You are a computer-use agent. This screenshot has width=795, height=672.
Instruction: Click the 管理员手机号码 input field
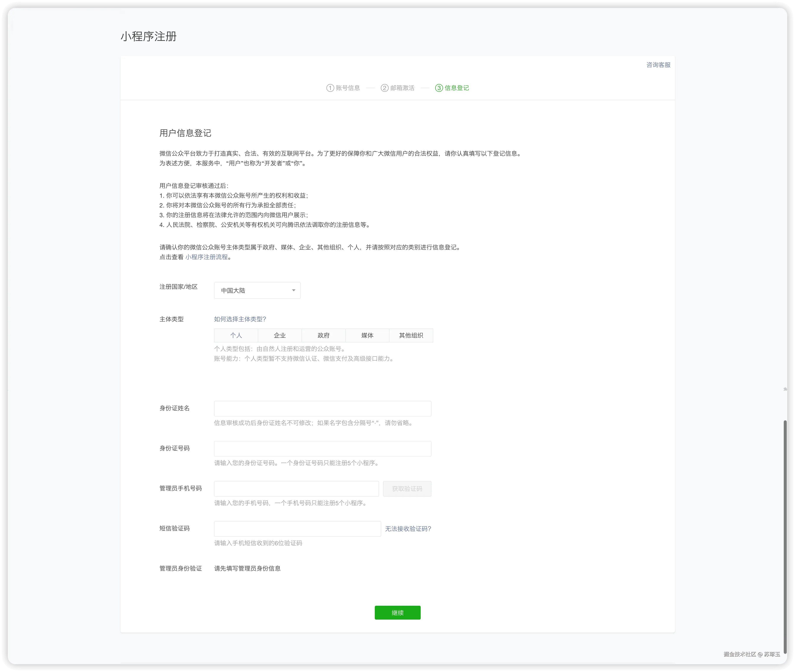coord(296,489)
